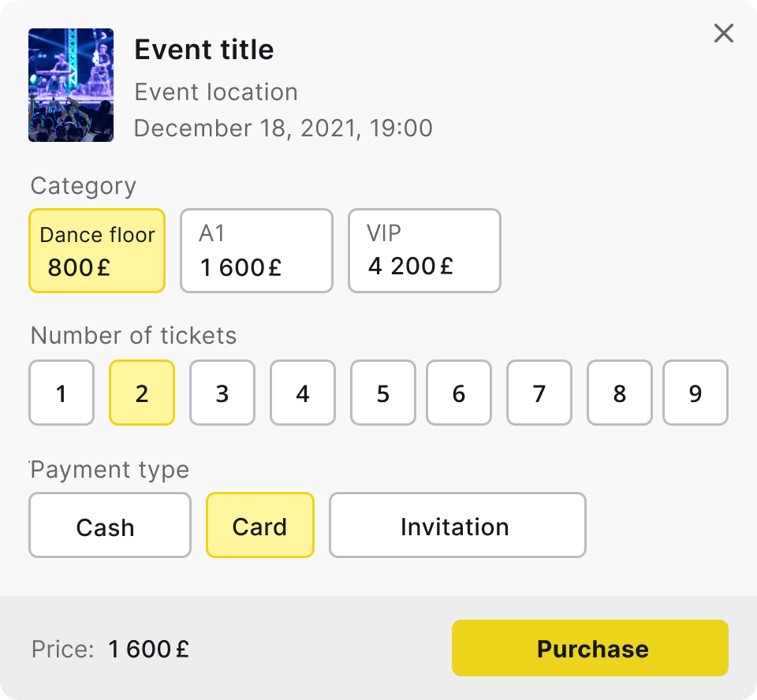Pick Invitation payment type

(x=457, y=525)
